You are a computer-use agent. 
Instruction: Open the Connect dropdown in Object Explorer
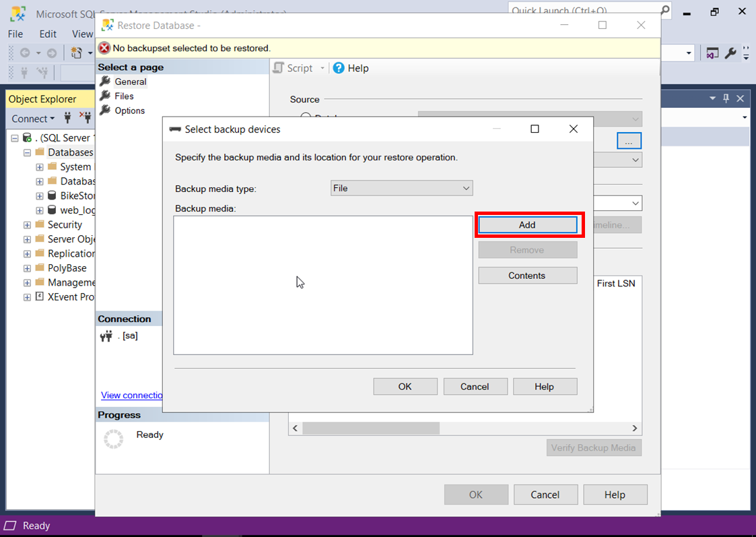[x=33, y=119]
